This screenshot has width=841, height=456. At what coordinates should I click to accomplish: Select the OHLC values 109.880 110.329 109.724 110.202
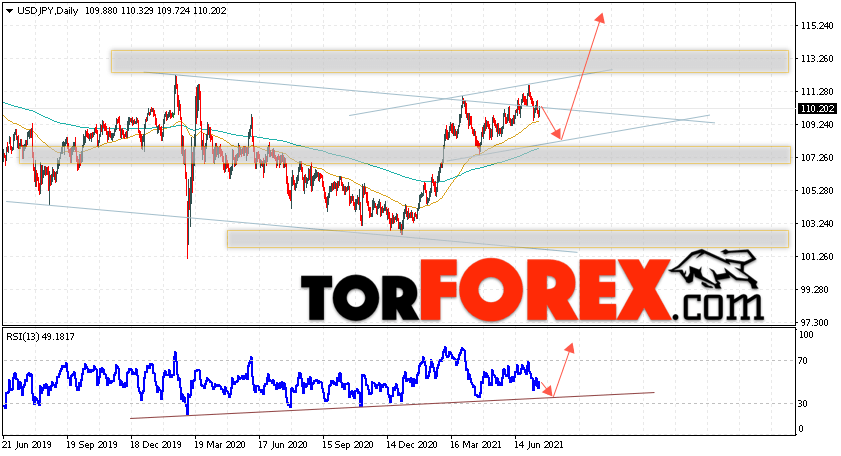156,11
